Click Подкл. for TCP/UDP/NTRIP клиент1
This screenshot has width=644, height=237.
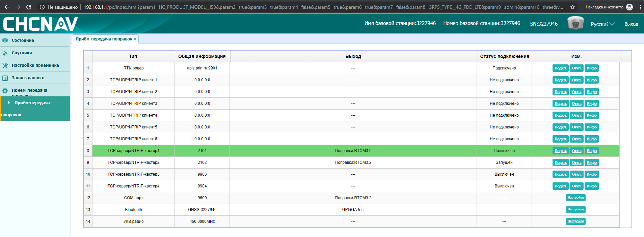click(x=561, y=80)
